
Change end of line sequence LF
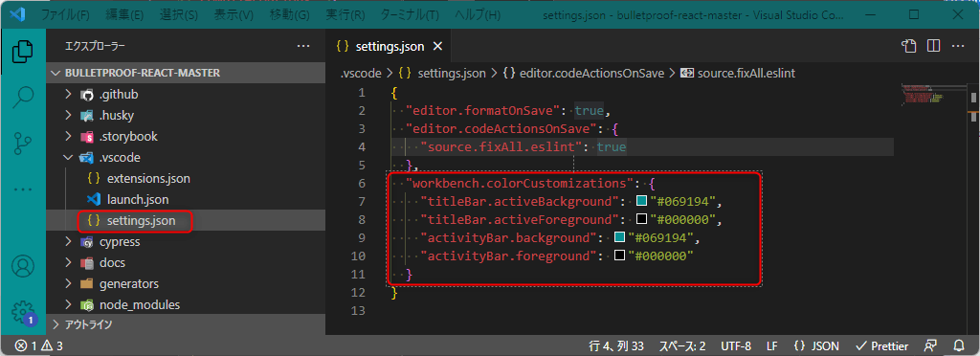[x=772, y=345]
